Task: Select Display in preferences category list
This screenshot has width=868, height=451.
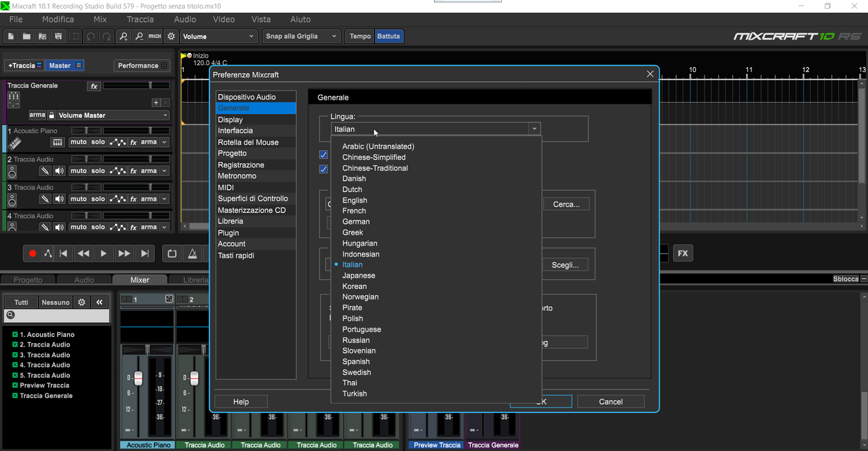Action: point(256,119)
